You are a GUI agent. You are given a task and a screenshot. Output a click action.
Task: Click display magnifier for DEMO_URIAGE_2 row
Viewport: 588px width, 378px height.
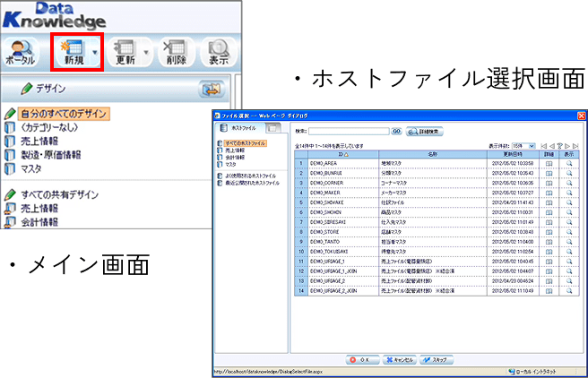(x=569, y=281)
